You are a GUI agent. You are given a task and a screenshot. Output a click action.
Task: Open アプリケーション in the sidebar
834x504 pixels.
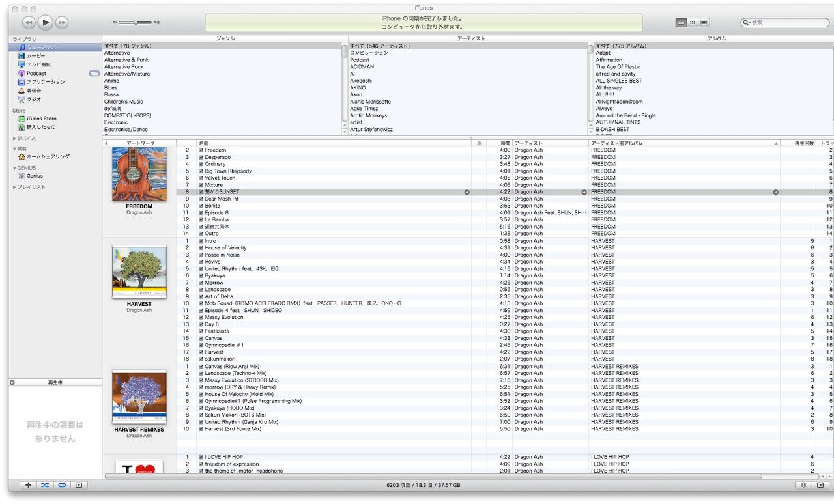[x=55, y=82]
